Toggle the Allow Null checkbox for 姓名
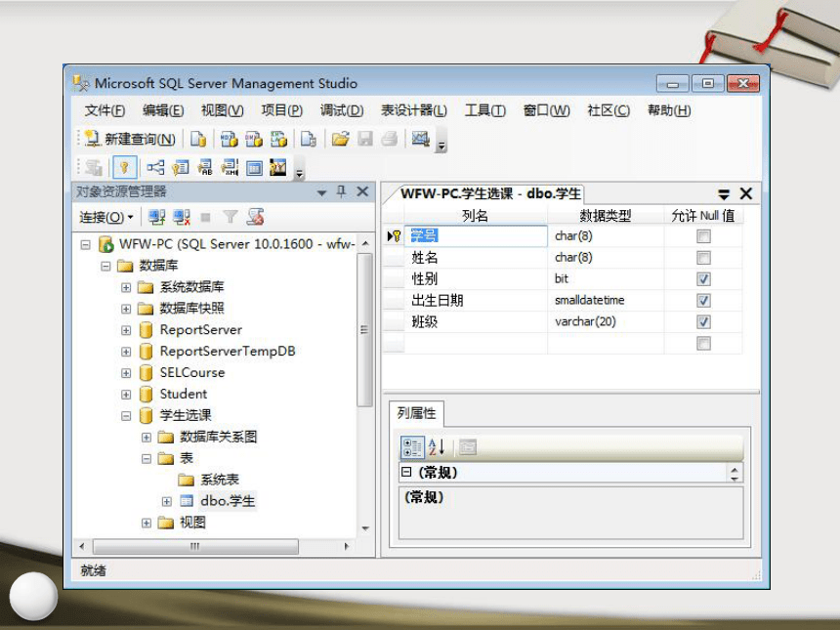This screenshot has width=840, height=630. tap(703, 258)
